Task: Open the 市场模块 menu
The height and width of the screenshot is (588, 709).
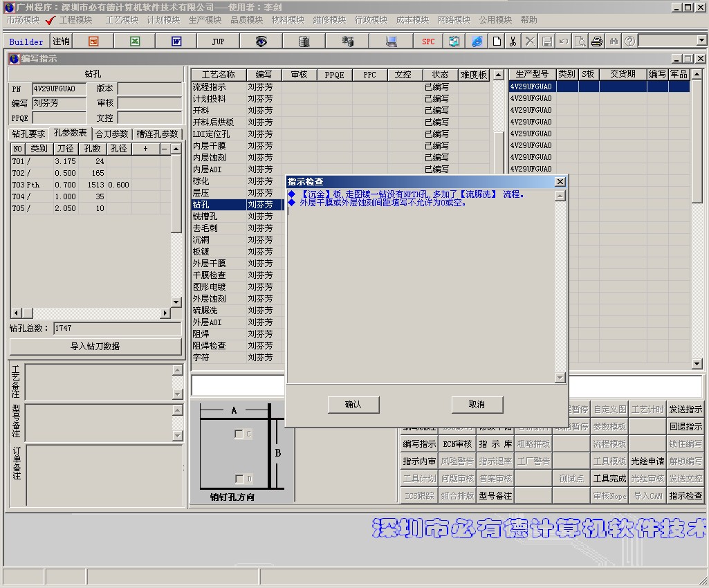Action: click(23, 20)
